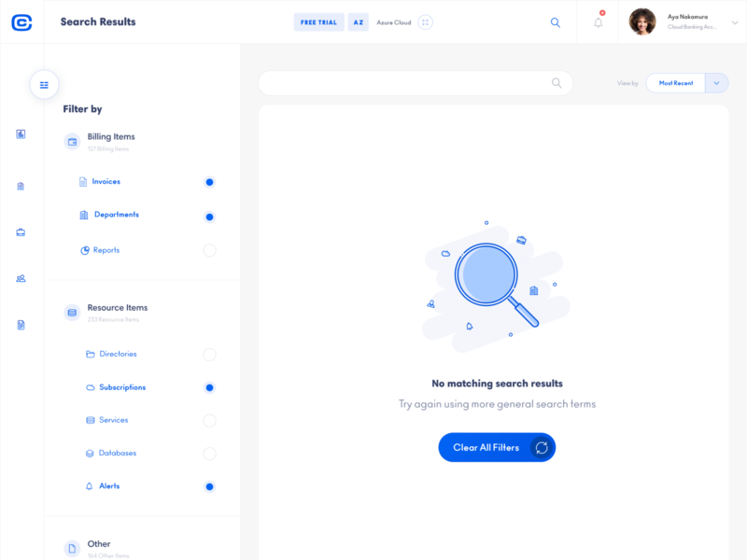Click the Departments building icon
747x560 pixels.
pos(84,215)
